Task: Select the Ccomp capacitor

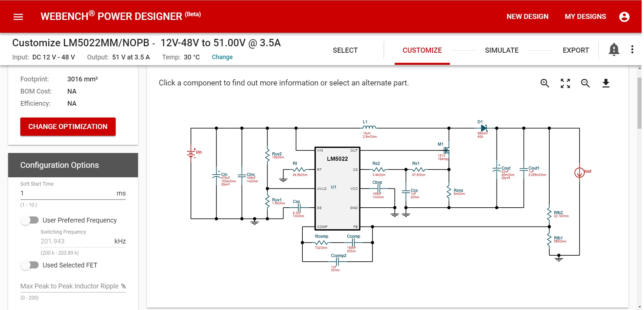Action: pyautogui.click(x=353, y=242)
